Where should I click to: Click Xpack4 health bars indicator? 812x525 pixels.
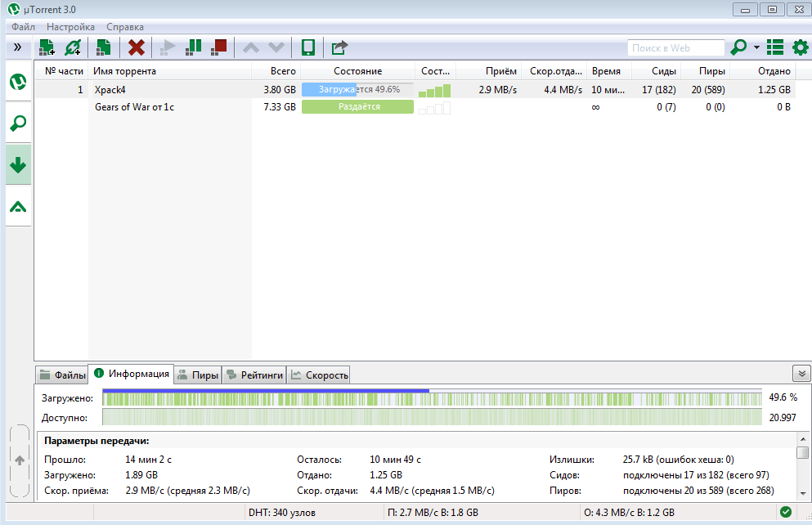tap(434, 91)
